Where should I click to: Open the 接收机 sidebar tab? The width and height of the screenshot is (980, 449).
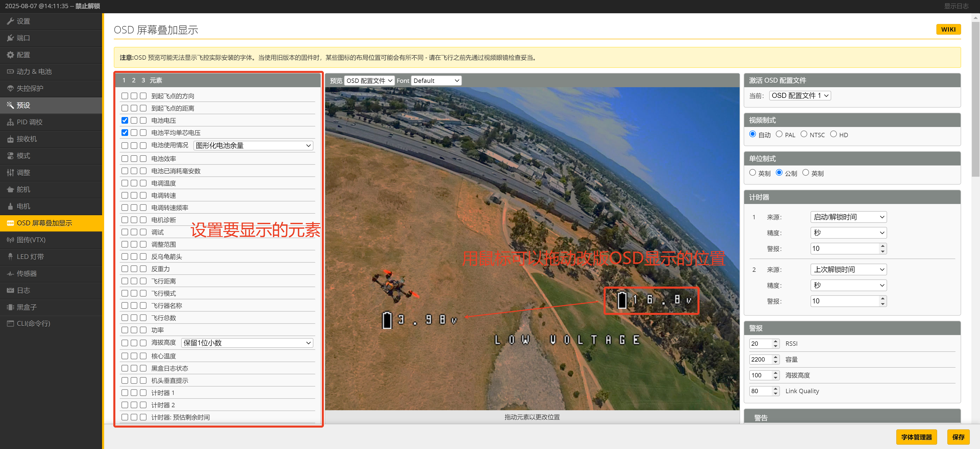(27, 139)
